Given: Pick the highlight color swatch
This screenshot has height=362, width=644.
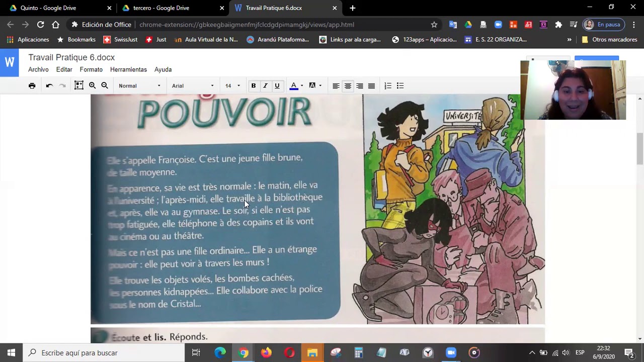Looking at the screenshot, I should point(312,86).
